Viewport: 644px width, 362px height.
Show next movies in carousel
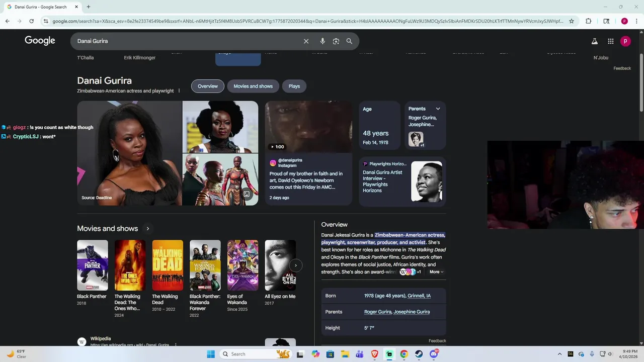click(296, 265)
